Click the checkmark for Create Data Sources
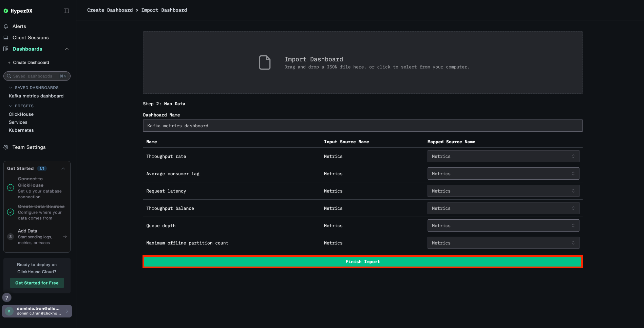The height and width of the screenshot is (328, 644). click(10, 212)
